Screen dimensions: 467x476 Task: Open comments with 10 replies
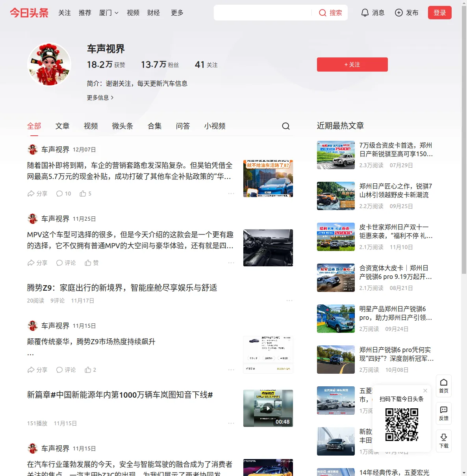pos(64,194)
